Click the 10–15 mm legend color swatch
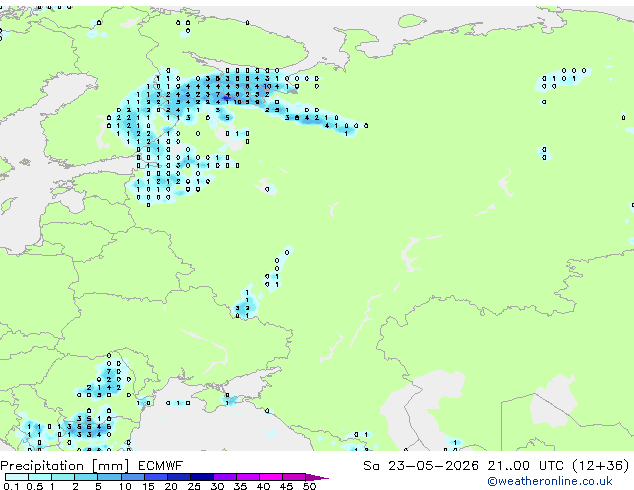The height and width of the screenshot is (490, 634). [133, 477]
